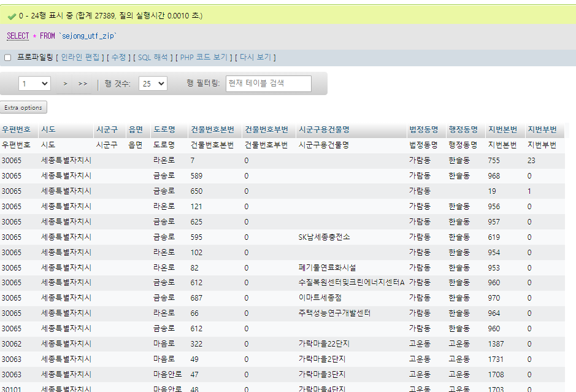Select the 주택성능연구개발센터 cell
The width and height of the screenshot is (576, 392).
(x=334, y=313)
